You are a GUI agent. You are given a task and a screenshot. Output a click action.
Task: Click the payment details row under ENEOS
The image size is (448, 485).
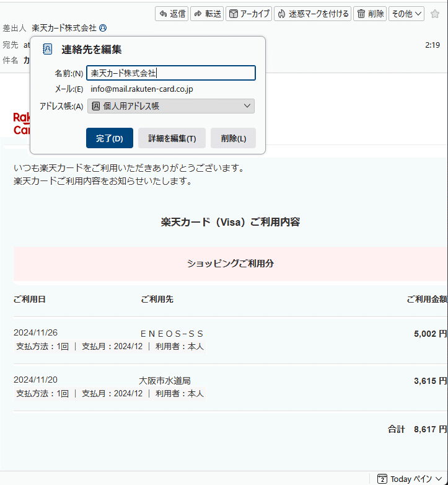pyautogui.click(x=110, y=347)
